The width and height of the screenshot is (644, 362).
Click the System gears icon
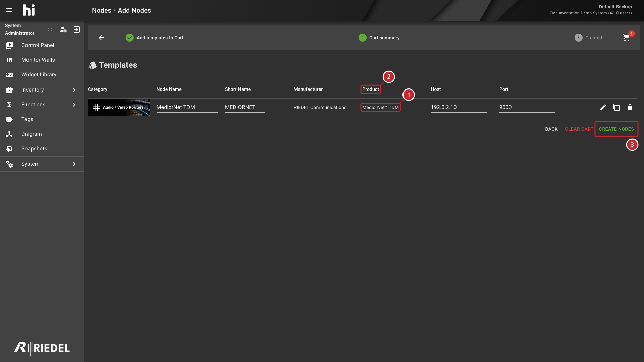coord(9,164)
